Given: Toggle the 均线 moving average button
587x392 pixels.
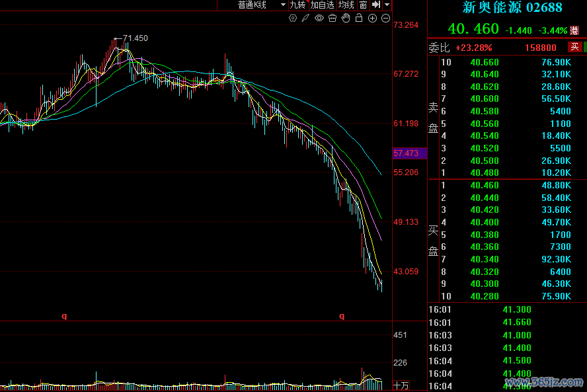Looking at the screenshot, I should point(346,5).
